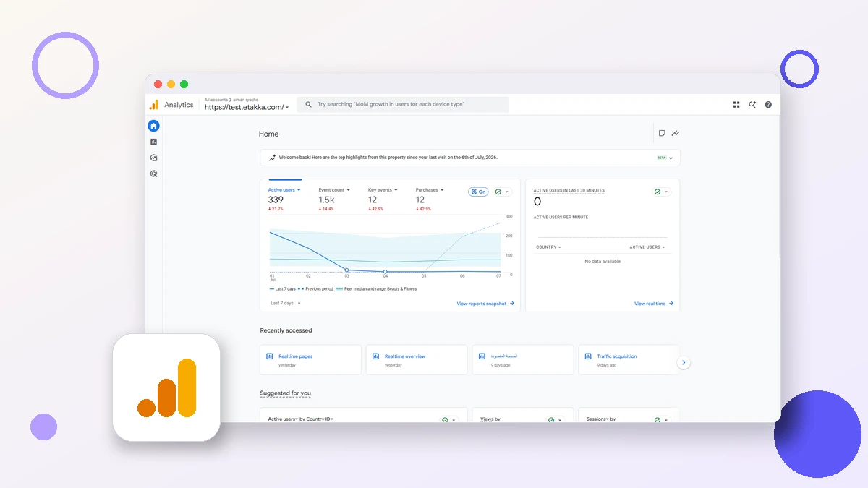The height and width of the screenshot is (488, 868).
Task: Click the yellow minimize window button
Action: click(x=171, y=85)
